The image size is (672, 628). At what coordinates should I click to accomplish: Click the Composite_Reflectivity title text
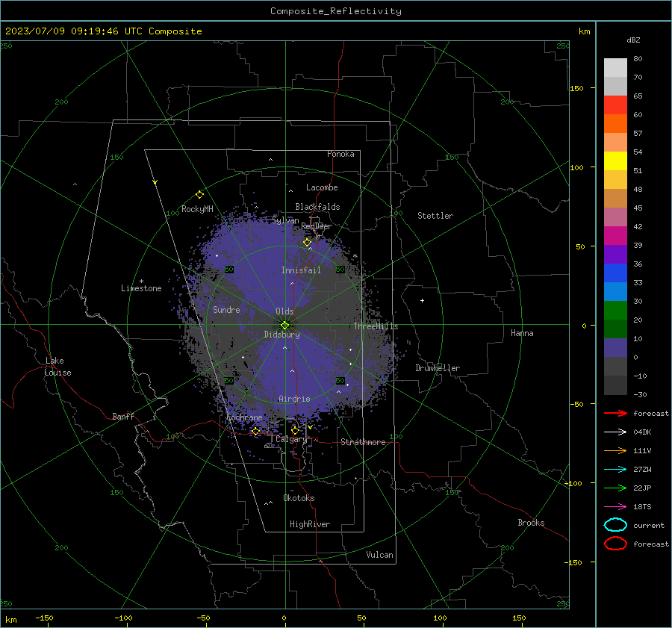[336, 11]
